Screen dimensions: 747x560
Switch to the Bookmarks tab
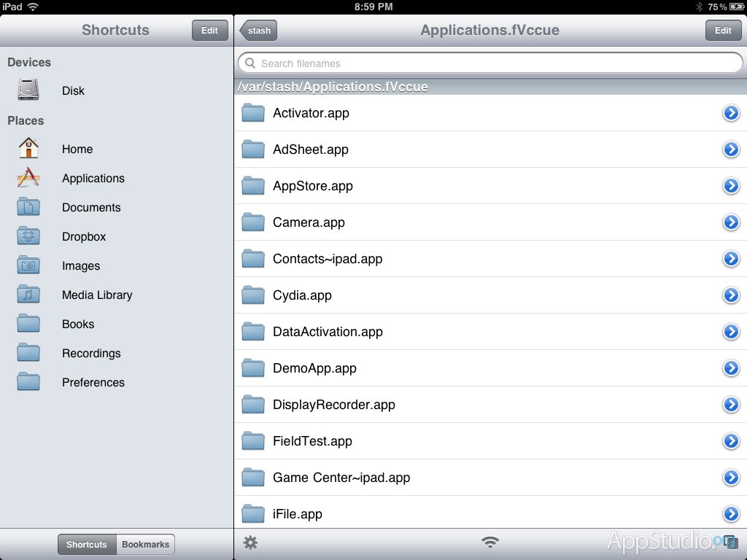pyautogui.click(x=145, y=544)
